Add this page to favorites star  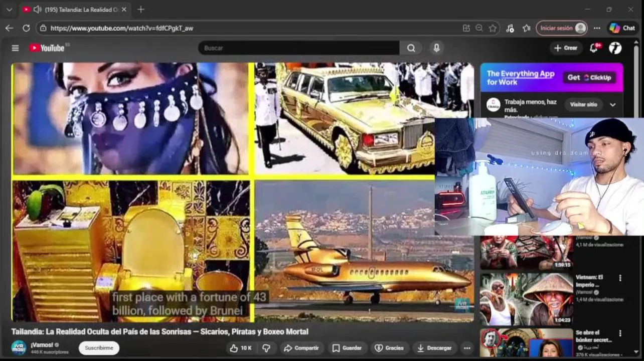click(x=493, y=28)
